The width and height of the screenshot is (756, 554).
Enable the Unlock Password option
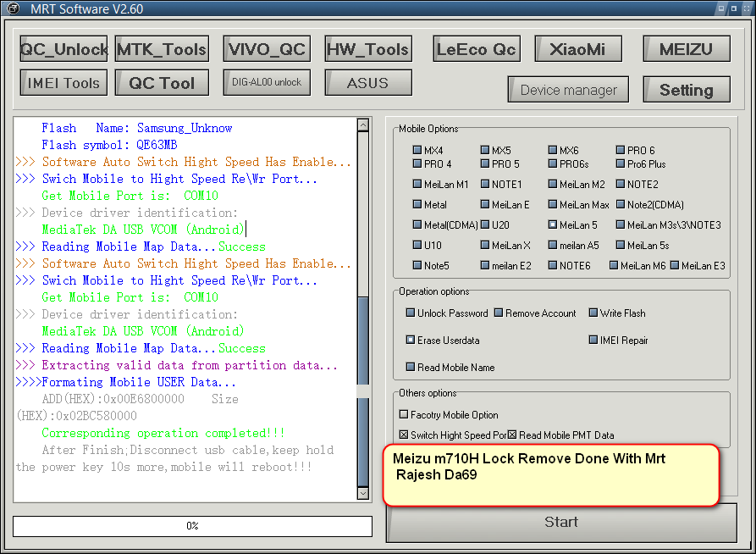coord(411,313)
